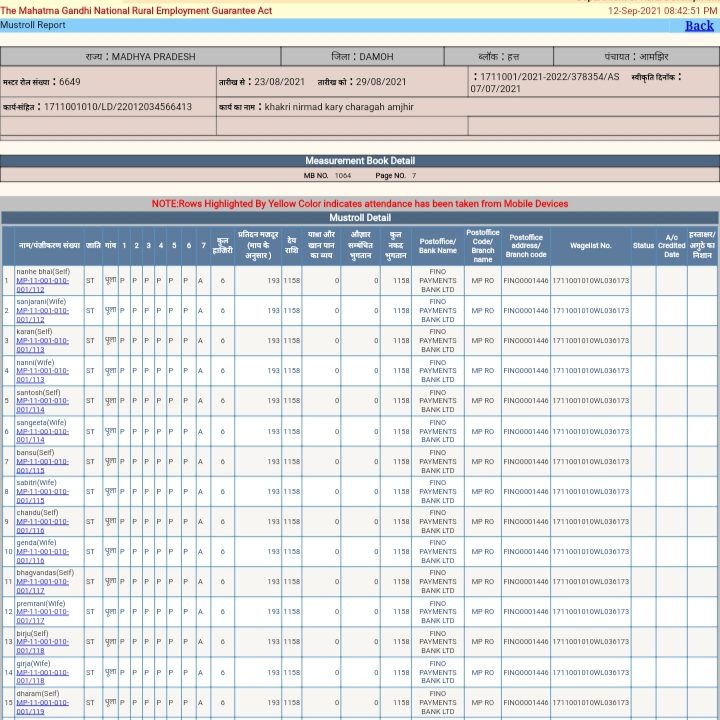Click the timestamp '12-Sep-2021 08:42:51 PM'

click(663, 11)
